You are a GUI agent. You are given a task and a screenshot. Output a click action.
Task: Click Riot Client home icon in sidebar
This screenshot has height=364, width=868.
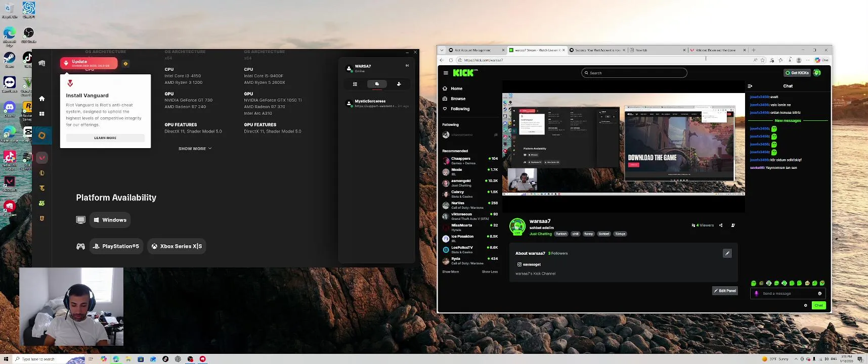[42, 99]
